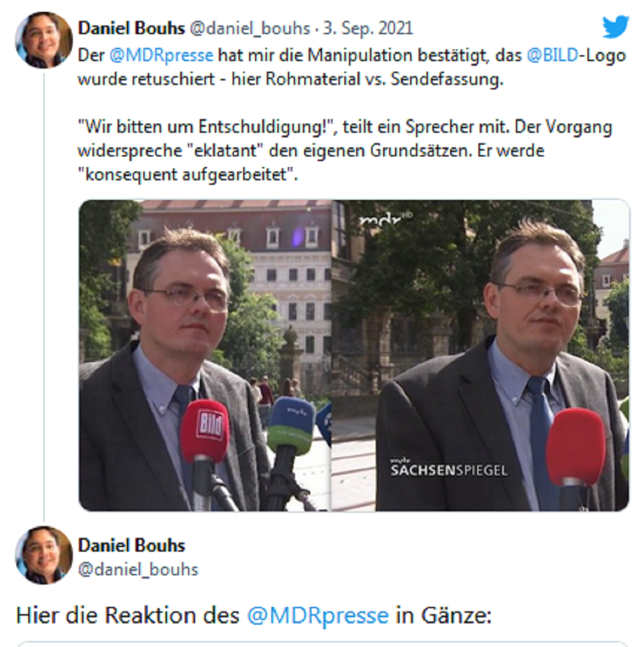Open the broadcast image with the Sachsenspiegel logo
Image resolution: width=644 pixels, height=647 pixels.
(x=481, y=355)
